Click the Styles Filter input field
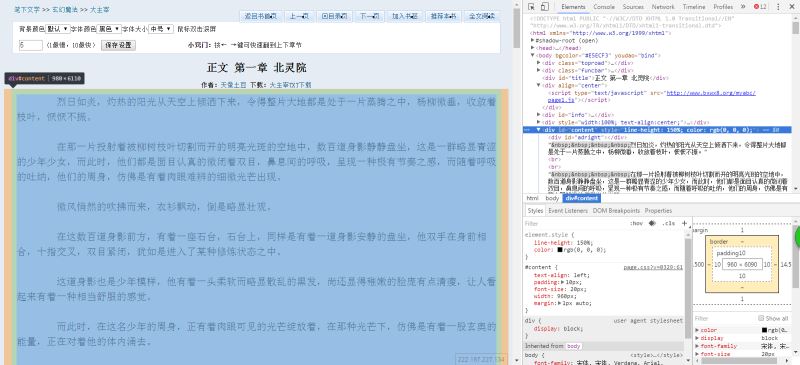Viewport: 800px width, 365px height. click(576, 224)
